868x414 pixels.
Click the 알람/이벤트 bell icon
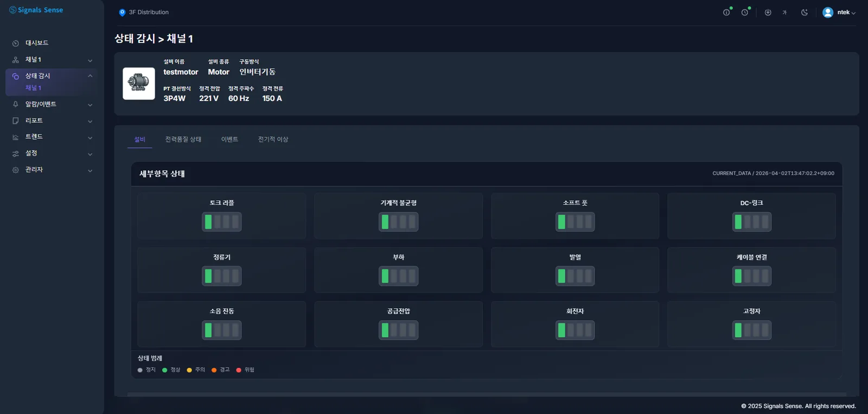tap(16, 104)
